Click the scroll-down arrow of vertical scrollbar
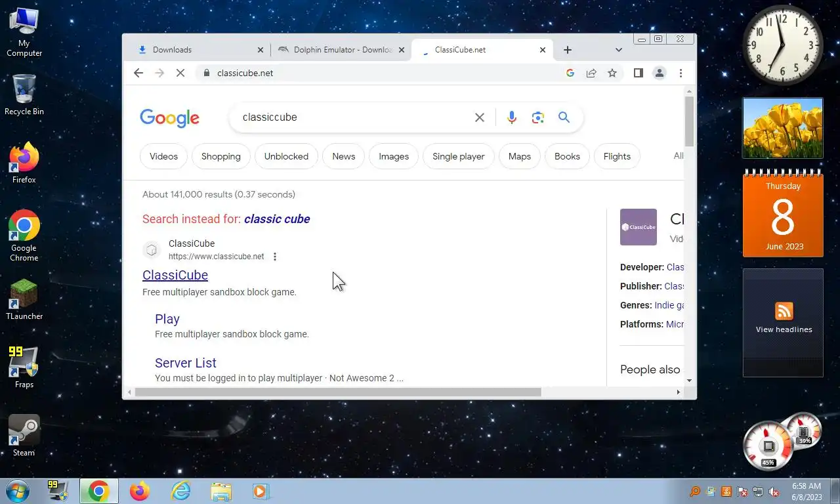 coord(689,381)
